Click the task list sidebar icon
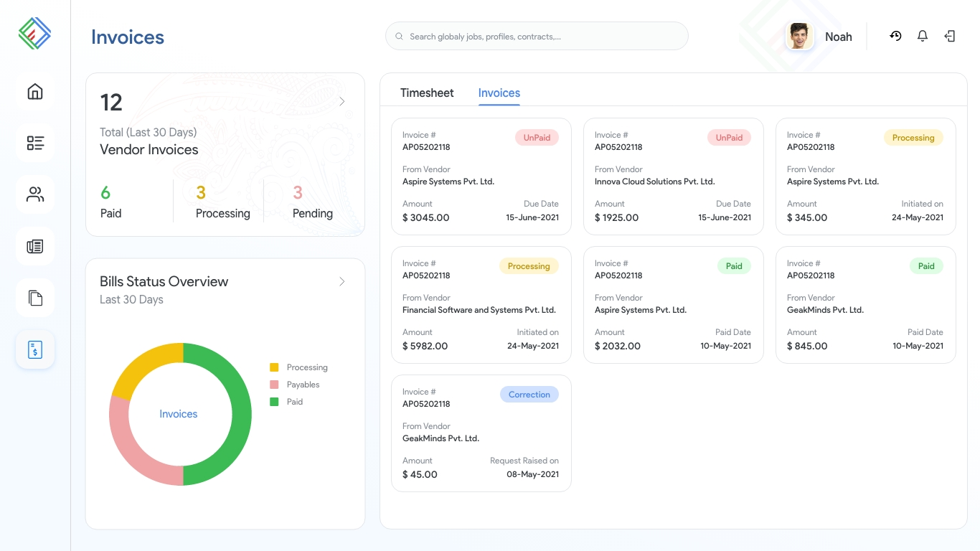Screen dimensions: 980x551 pyautogui.click(x=35, y=143)
